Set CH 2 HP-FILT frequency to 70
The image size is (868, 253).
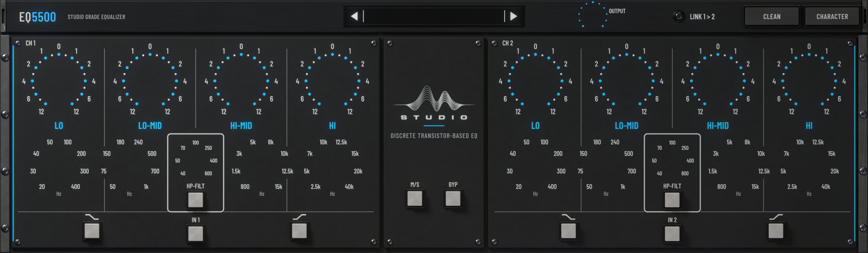tap(659, 148)
